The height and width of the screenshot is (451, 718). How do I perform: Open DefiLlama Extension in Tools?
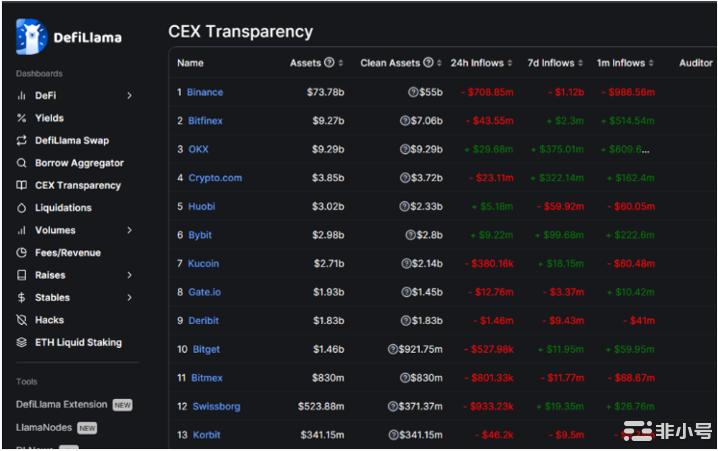[61, 405]
